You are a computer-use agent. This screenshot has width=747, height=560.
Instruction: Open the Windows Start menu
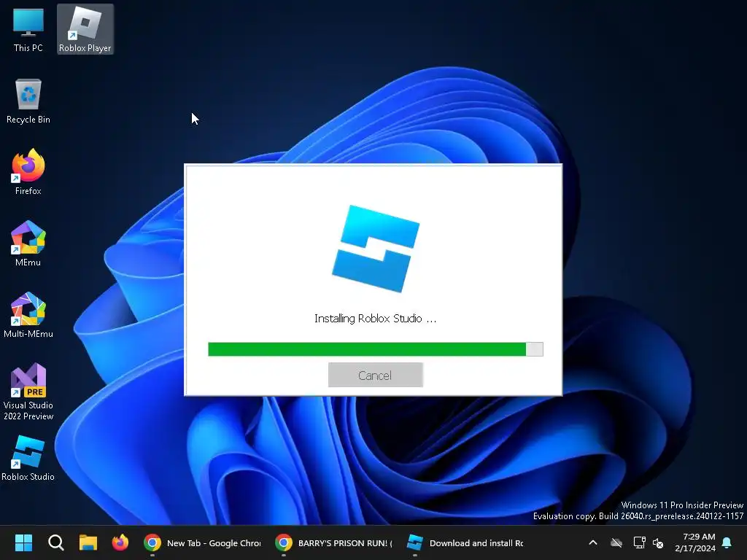point(23,542)
